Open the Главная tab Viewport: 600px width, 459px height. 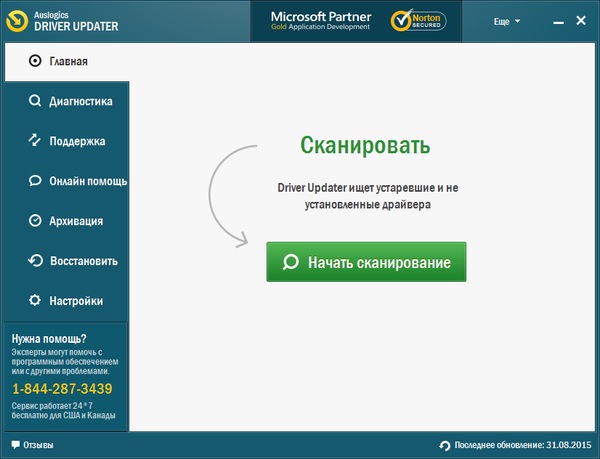point(67,62)
